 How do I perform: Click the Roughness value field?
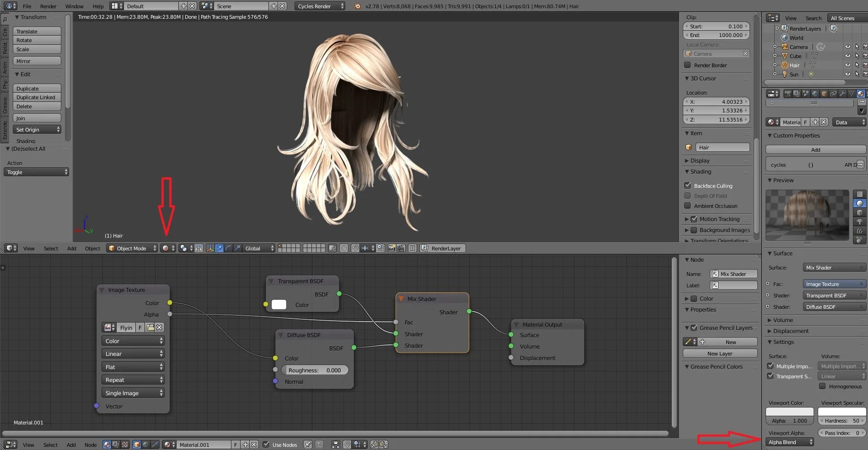tap(315, 370)
